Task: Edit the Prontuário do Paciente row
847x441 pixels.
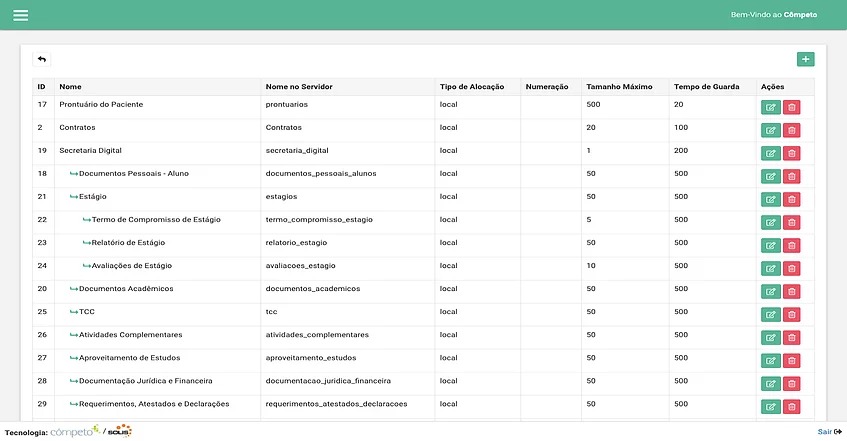Action: click(770, 107)
